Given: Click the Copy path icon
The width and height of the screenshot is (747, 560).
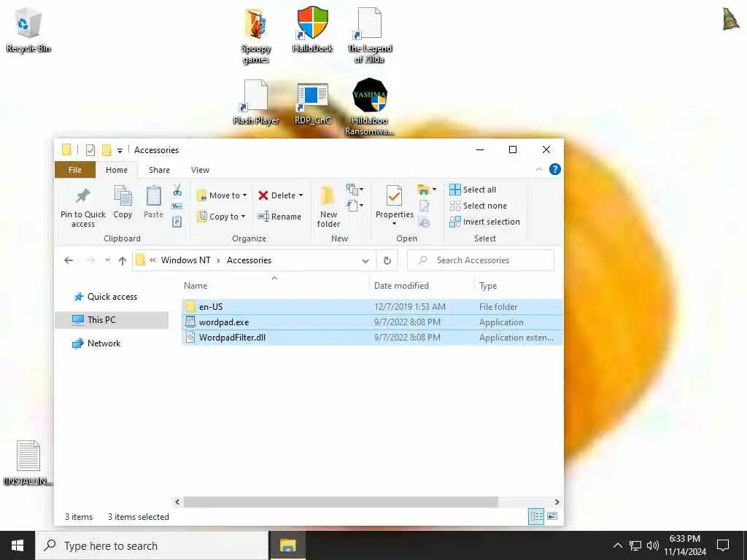Looking at the screenshot, I should 177,206.
